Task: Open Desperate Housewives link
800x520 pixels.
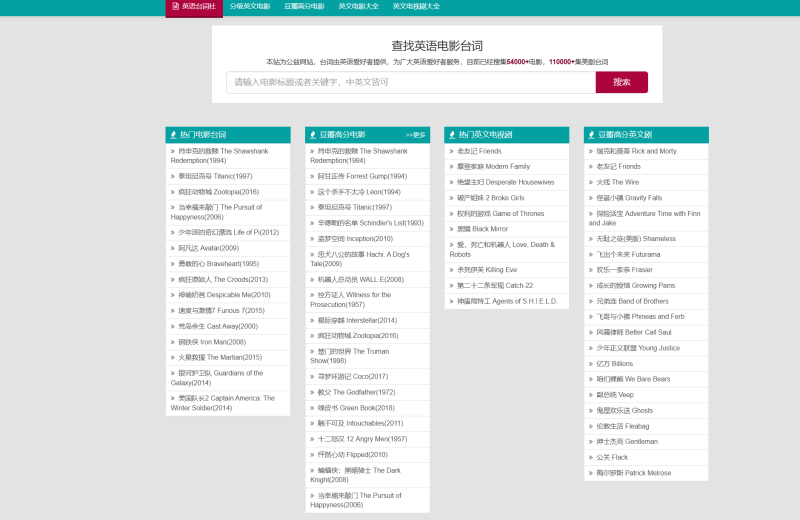Action: [x=506, y=183]
